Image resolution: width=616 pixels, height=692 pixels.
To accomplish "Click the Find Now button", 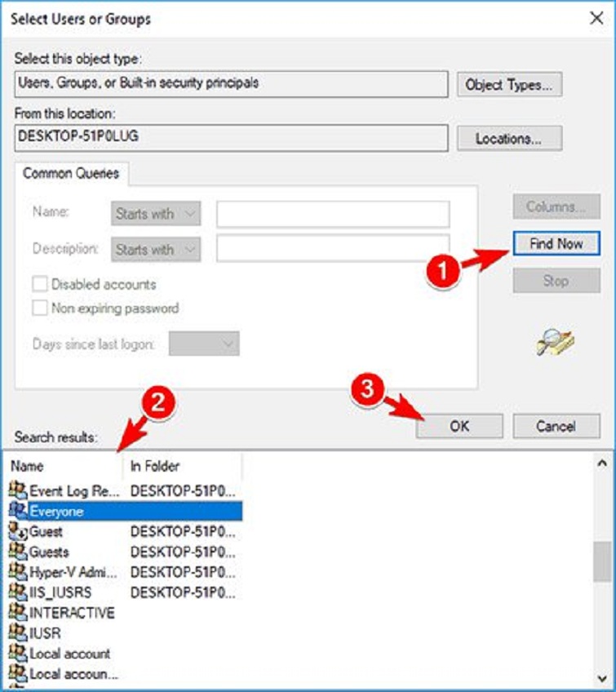I will coord(556,243).
